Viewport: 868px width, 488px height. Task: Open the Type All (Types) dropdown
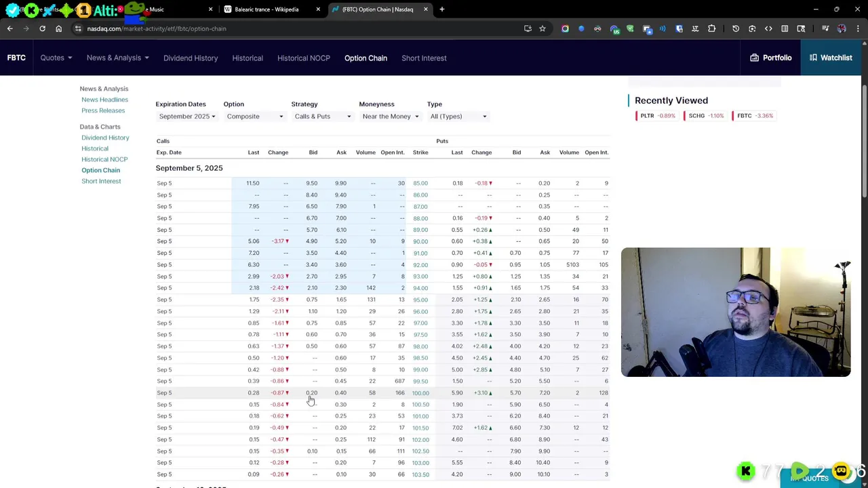[458, 117]
